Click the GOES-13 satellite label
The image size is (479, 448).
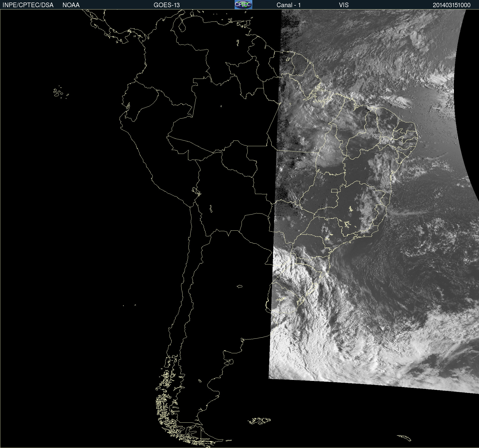click(167, 5)
